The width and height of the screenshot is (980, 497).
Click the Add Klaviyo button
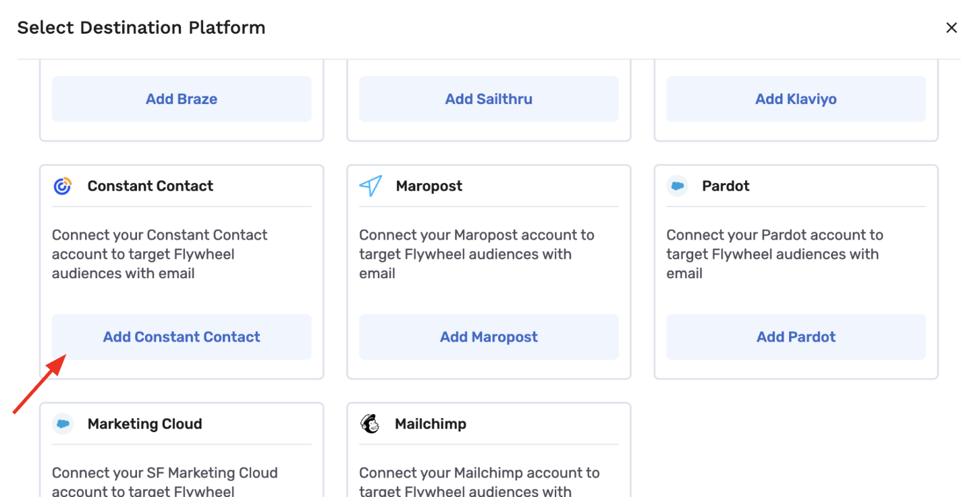point(796,99)
